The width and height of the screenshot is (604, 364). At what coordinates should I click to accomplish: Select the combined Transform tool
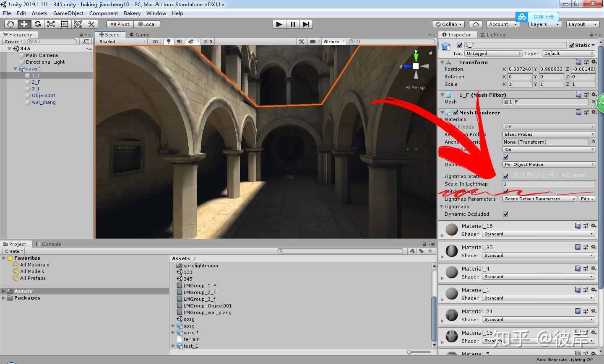[x=78, y=24]
